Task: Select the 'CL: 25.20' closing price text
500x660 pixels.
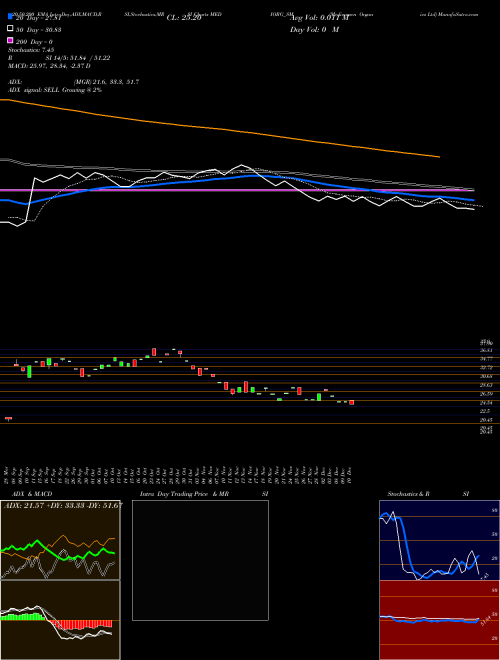Action: (184, 18)
